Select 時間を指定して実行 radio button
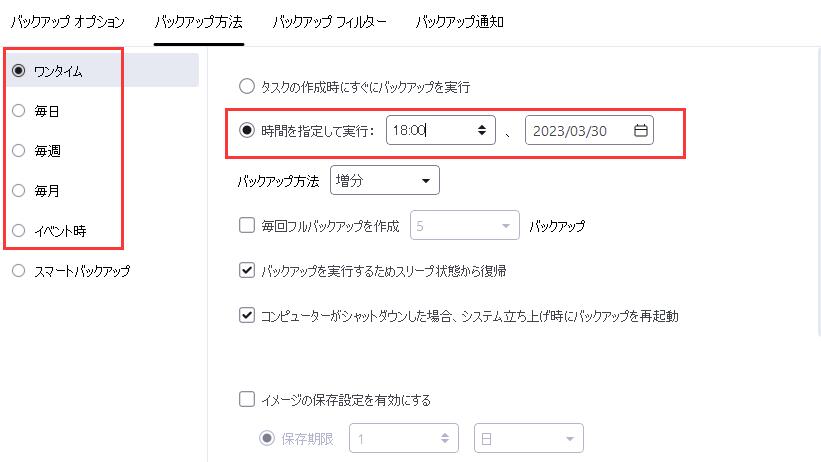Viewport: 821px width, 462px height. click(x=246, y=130)
